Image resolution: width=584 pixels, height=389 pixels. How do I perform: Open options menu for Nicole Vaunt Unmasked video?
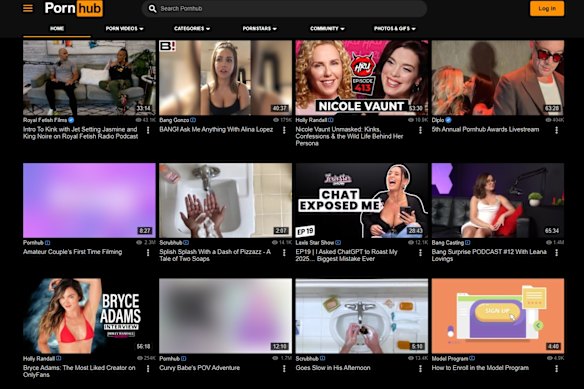click(x=420, y=130)
